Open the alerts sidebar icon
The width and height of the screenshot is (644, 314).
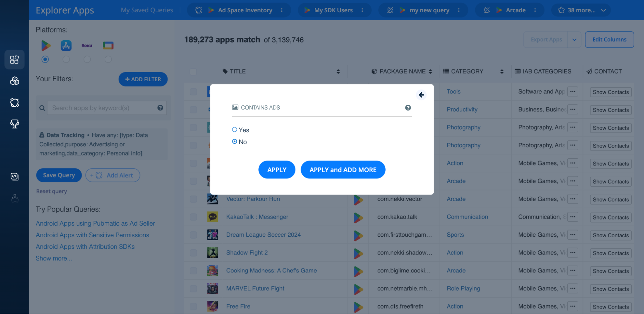pos(14,103)
